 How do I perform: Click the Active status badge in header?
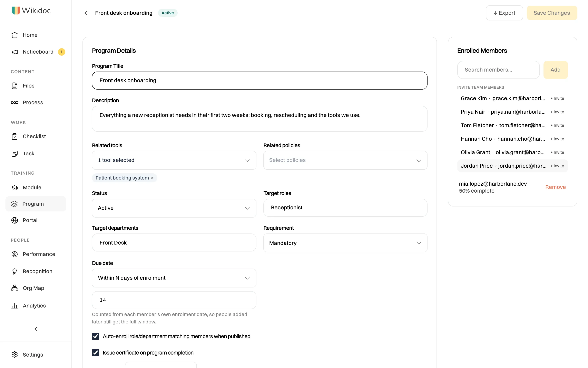[x=168, y=13]
